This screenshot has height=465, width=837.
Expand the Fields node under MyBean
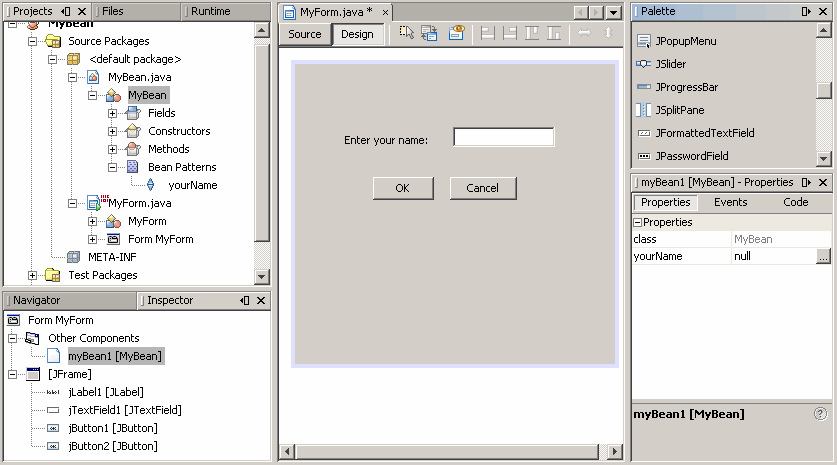(x=113, y=113)
